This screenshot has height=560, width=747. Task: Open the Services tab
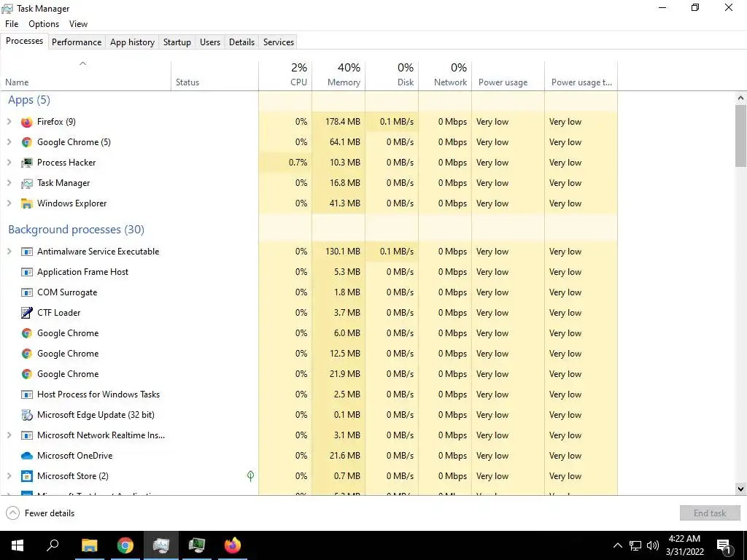tap(279, 42)
